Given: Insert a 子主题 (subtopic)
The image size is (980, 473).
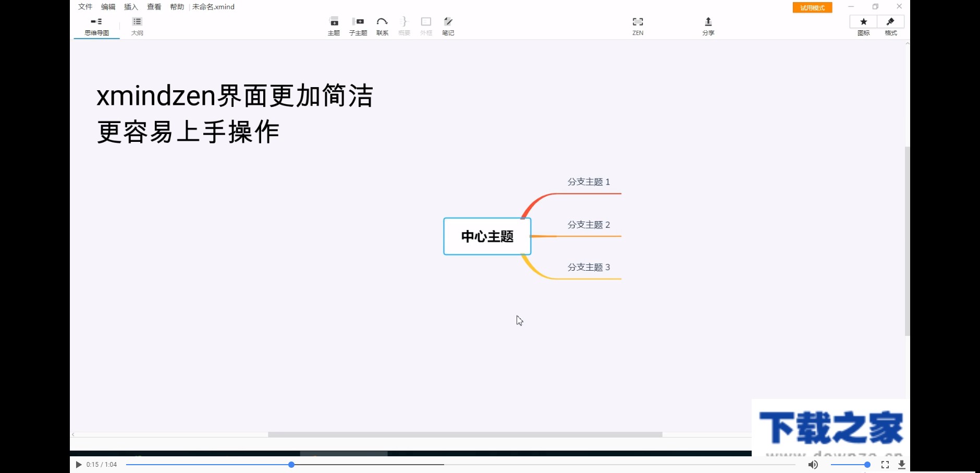Looking at the screenshot, I should pyautogui.click(x=358, y=25).
